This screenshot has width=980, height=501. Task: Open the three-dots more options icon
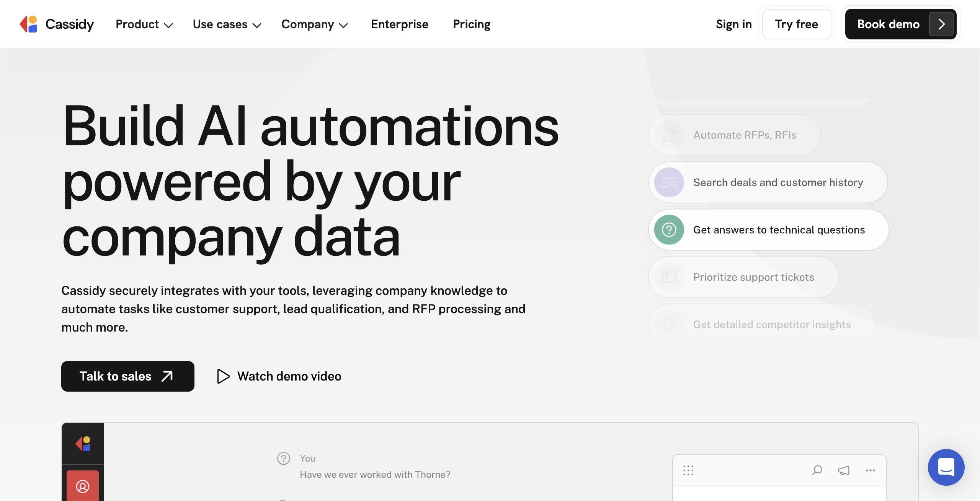coord(870,470)
